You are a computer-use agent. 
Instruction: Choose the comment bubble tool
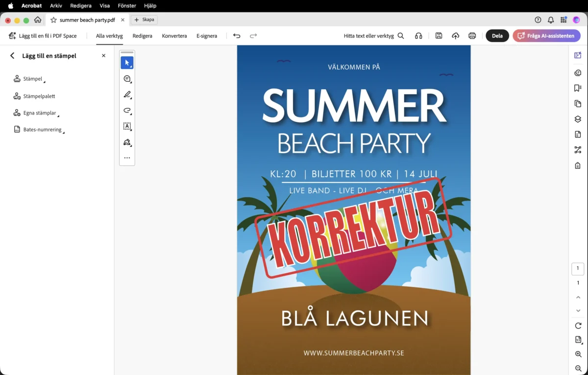[127, 79]
